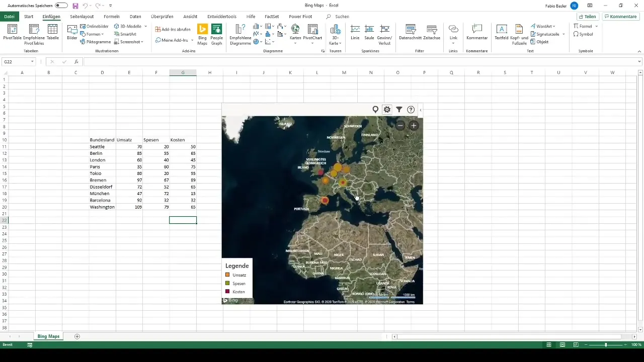Switch to the Entwicklertools tab
Image resolution: width=644 pixels, height=362 pixels.
point(222,17)
